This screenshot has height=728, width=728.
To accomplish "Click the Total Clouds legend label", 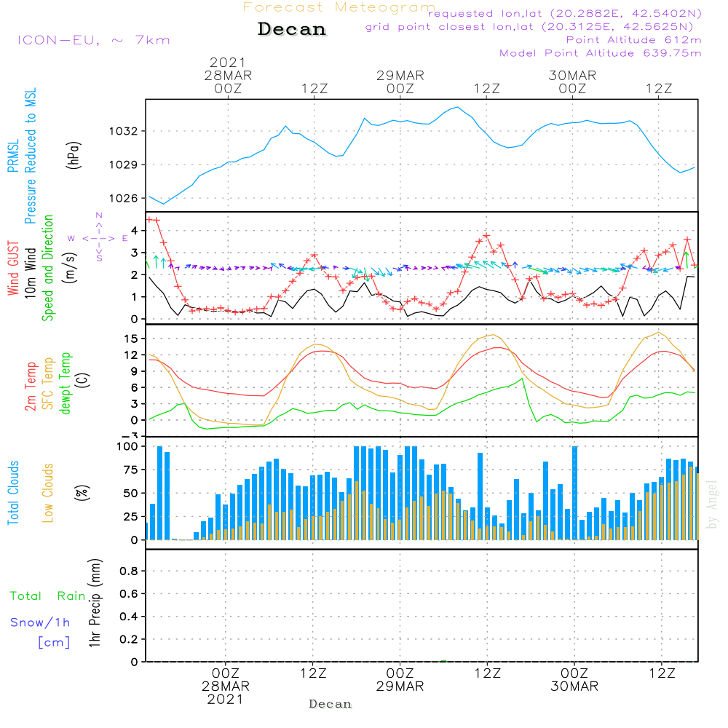I will tap(12, 493).
